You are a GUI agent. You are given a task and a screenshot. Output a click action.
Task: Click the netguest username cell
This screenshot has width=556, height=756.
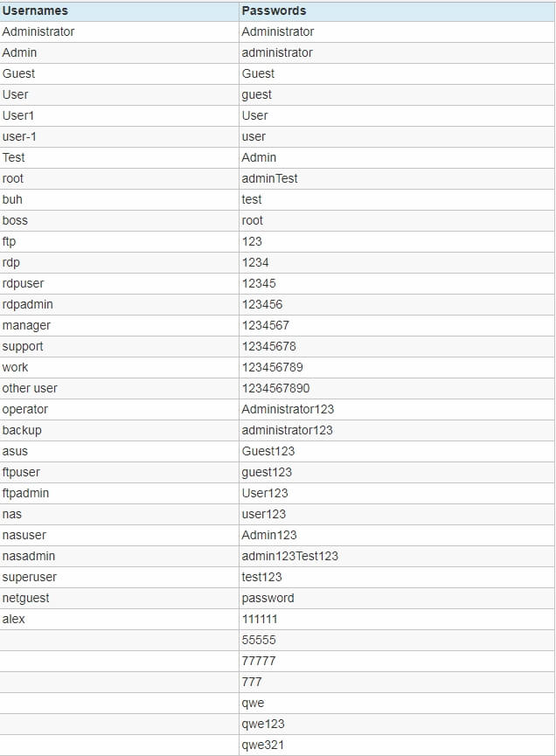click(x=119, y=598)
